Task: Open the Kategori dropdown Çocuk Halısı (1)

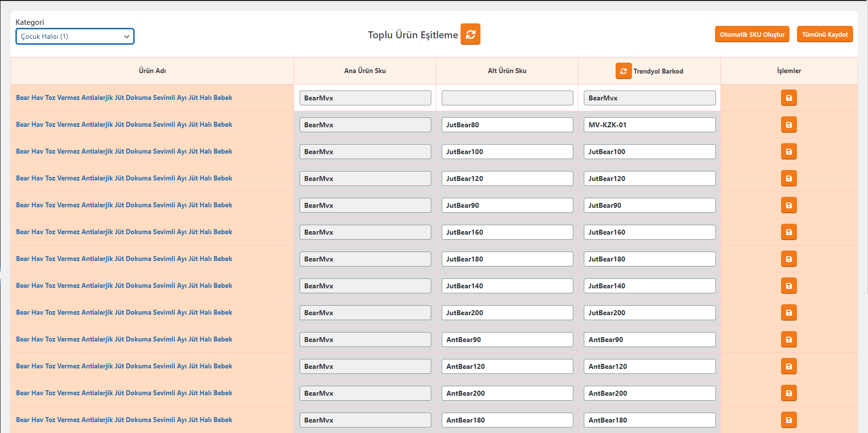Action: click(x=75, y=36)
